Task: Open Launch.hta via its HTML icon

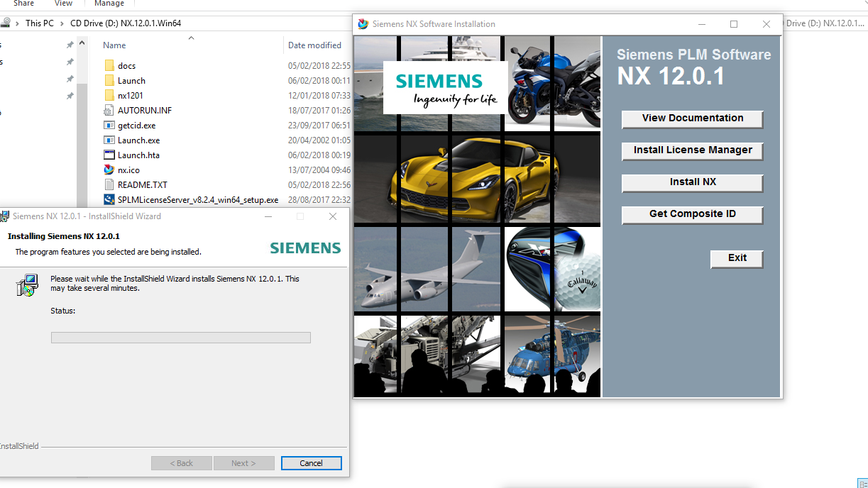Action: click(109, 155)
